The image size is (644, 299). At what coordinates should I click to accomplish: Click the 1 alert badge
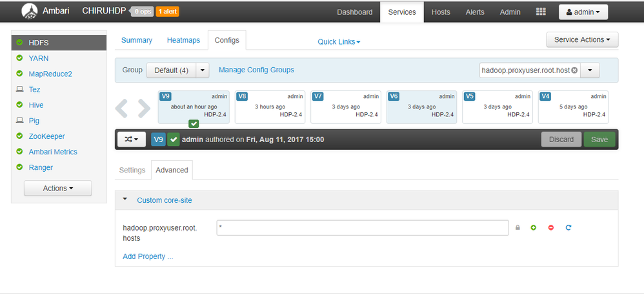tap(167, 12)
